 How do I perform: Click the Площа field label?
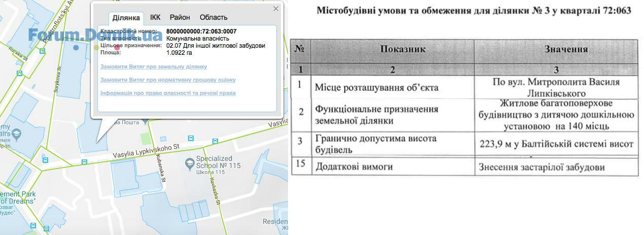click(111, 52)
